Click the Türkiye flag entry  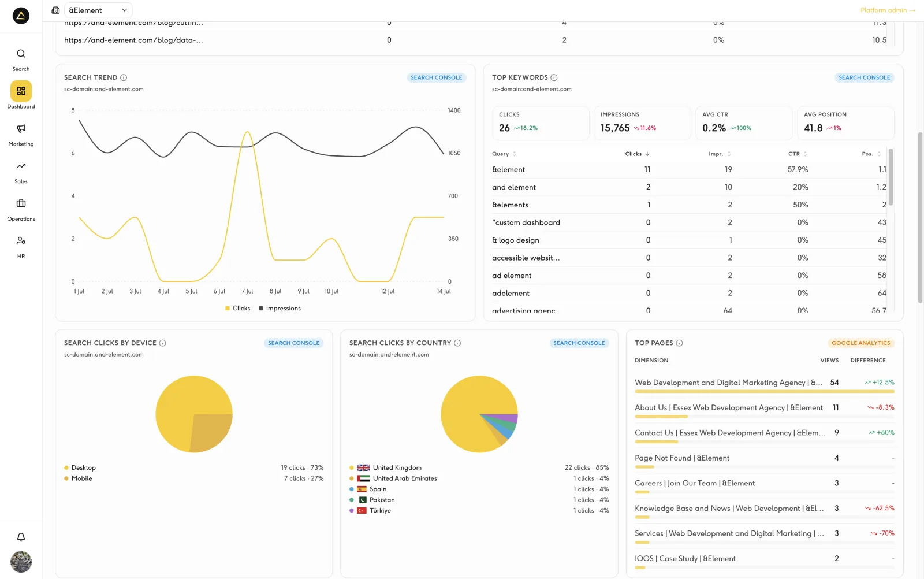479,510
